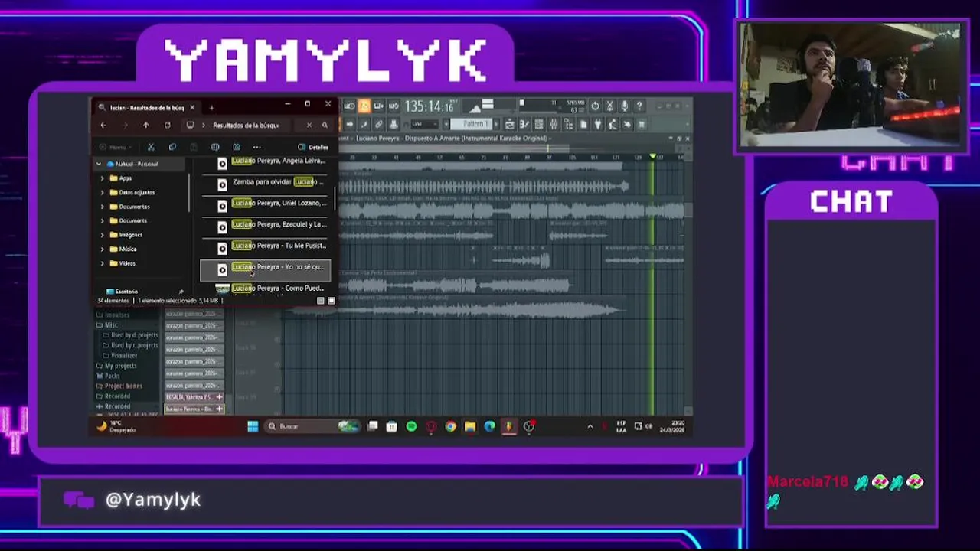
Task: Select the lucian search results Explorer tab
Action: [x=147, y=108]
